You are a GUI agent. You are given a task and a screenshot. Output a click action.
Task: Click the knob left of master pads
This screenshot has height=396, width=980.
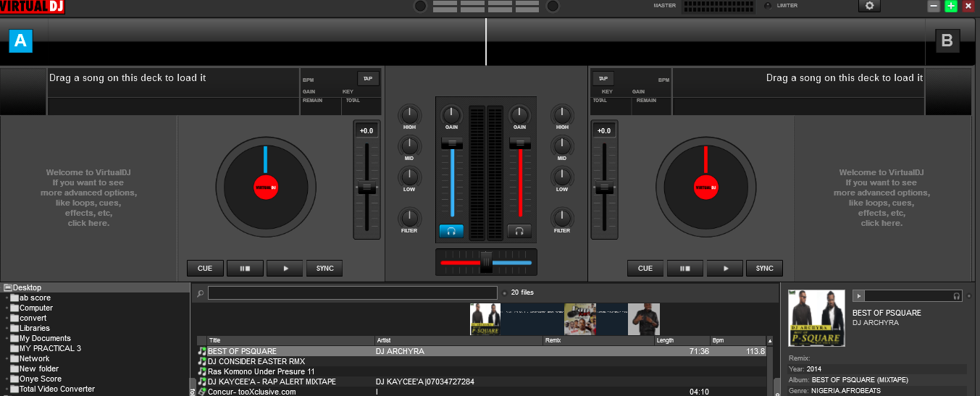pos(420,7)
